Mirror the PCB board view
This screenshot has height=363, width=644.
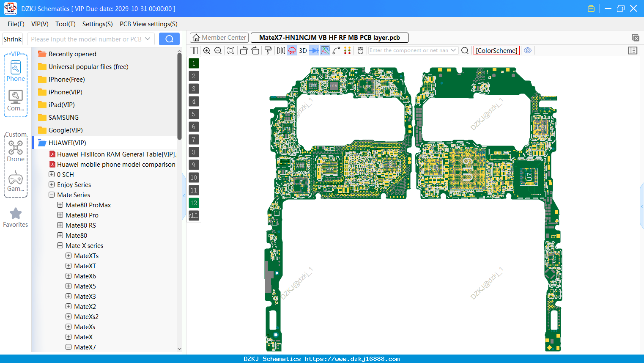281,50
